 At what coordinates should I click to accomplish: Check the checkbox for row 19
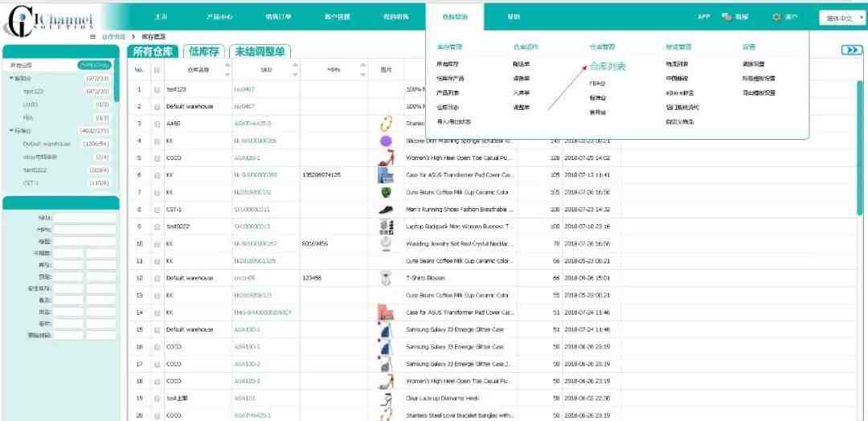158,399
